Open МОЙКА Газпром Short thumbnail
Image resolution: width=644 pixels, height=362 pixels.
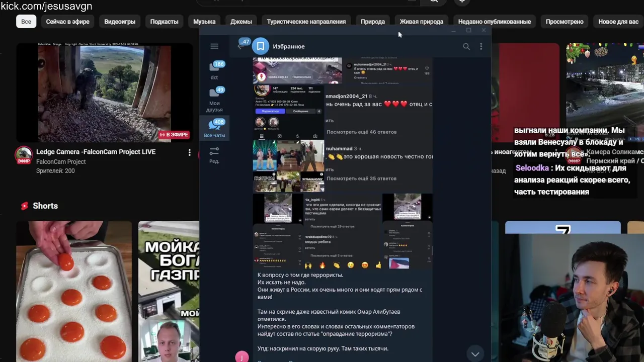(169, 291)
